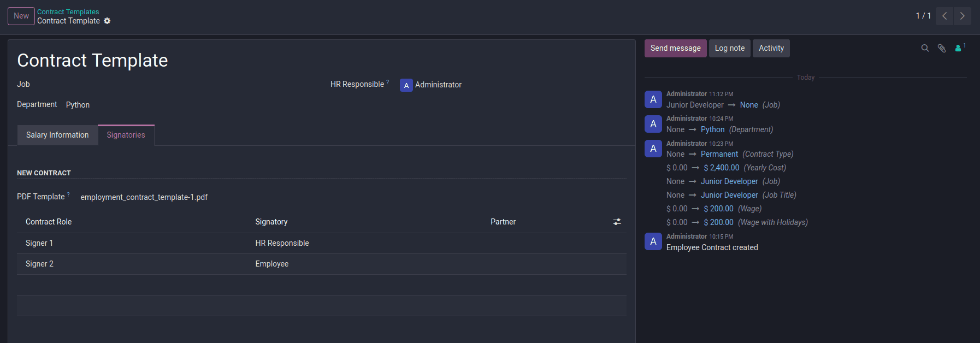Click avatar of the 10:24 PM message
Screen dimensions: 980x343
coord(653,124)
